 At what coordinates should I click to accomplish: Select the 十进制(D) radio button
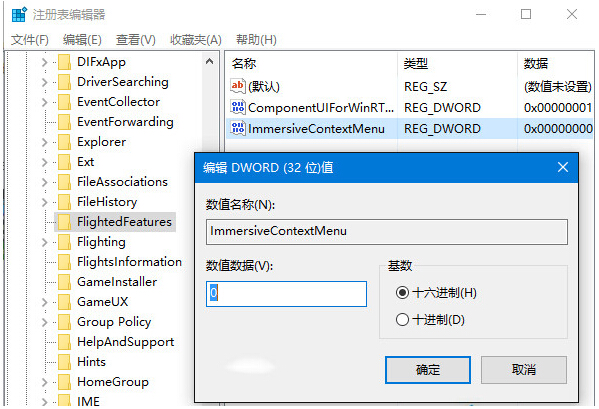click(x=402, y=319)
